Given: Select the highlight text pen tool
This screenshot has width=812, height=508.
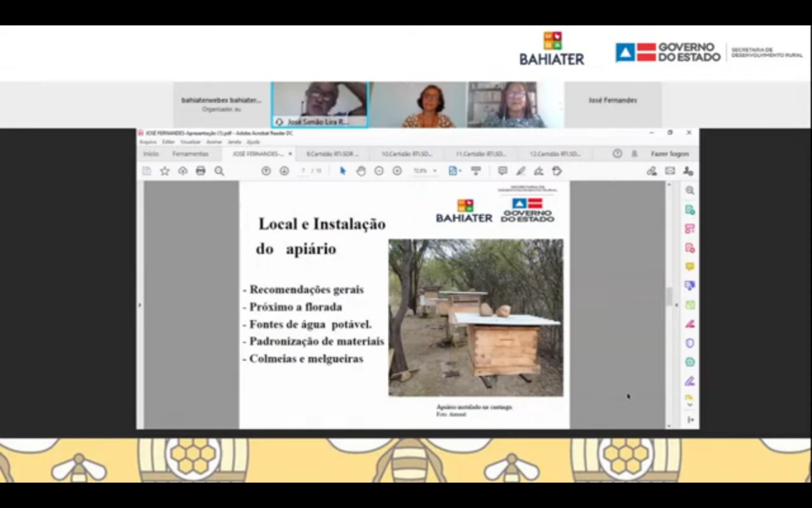Looking at the screenshot, I should click(x=520, y=171).
